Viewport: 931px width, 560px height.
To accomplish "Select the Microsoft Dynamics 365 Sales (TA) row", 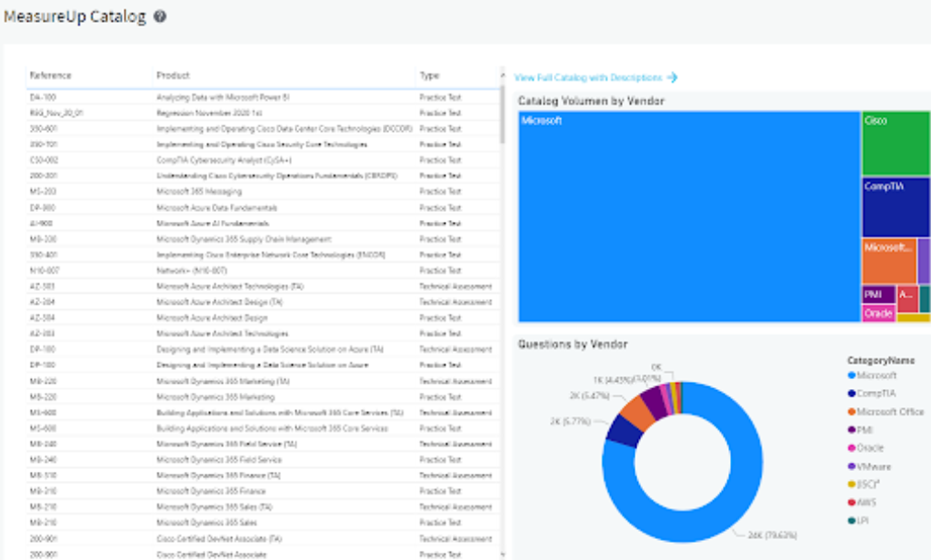I will [263, 507].
